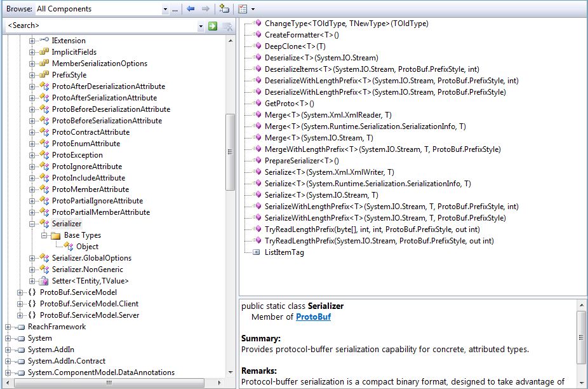Screen dimensions: 588x389
Task: Select the DeserializeItems<T> method
Action: pos(372,69)
